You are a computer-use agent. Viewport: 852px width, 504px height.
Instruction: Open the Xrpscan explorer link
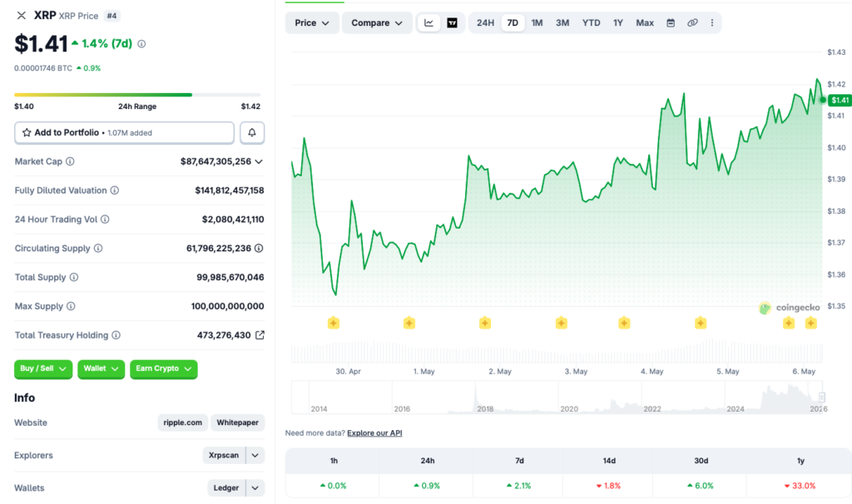224,455
